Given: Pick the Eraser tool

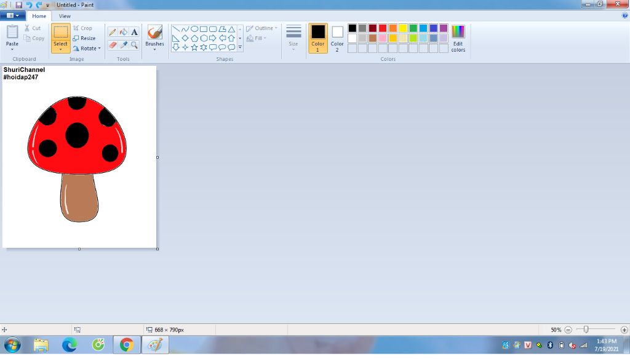Looking at the screenshot, I should (113, 45).
